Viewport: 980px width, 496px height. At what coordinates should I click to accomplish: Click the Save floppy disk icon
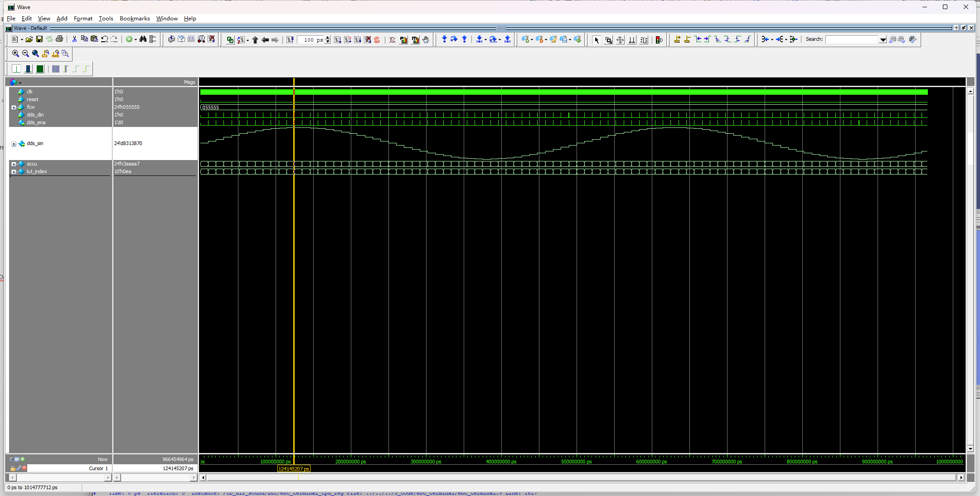[x=39, y=39]
